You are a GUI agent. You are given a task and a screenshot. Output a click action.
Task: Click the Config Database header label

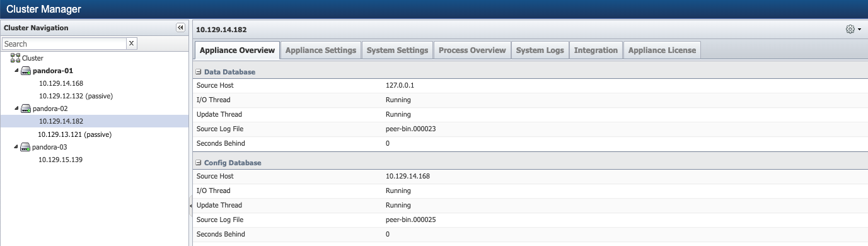pyautogui.click(x=233, y=163)
